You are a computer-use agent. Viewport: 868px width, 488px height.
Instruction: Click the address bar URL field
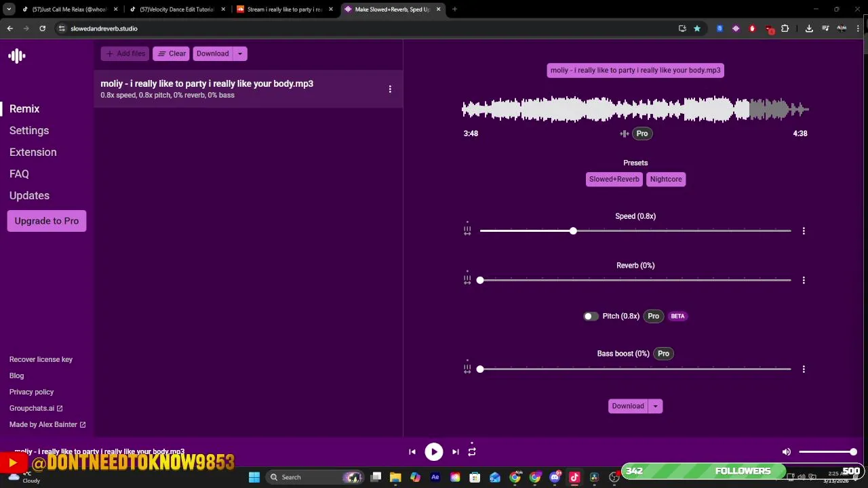point(366,28)
